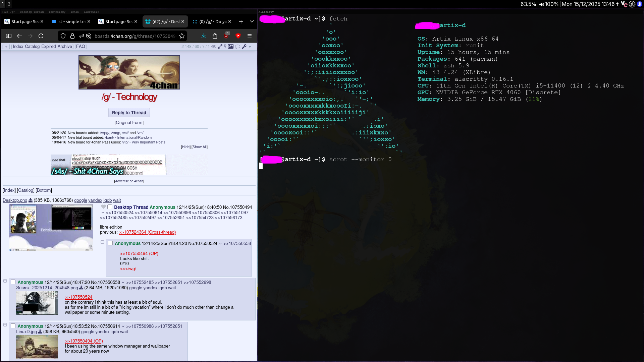Open the 4chan X gallery image icon
644x362 pixels.
(231, 47)
